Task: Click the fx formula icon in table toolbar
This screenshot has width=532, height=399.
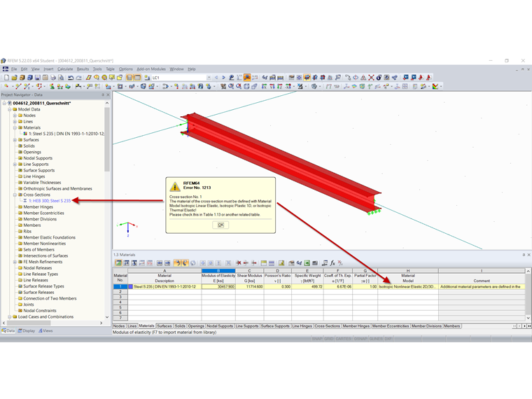Action: (x=332, y=263)
